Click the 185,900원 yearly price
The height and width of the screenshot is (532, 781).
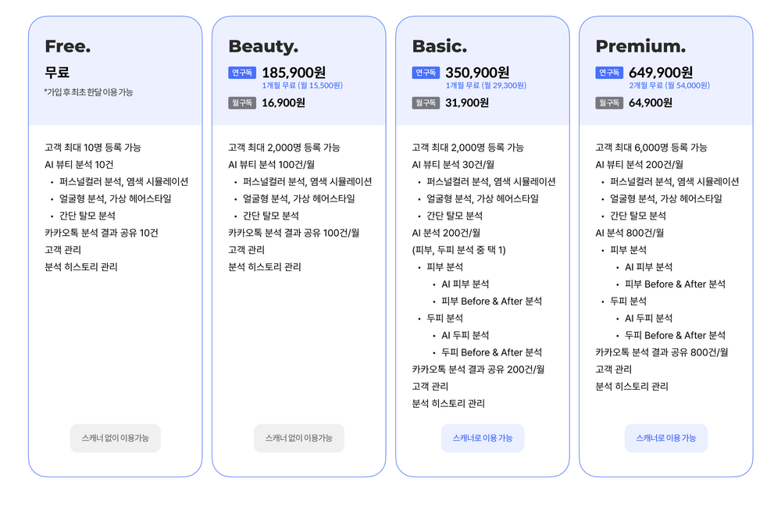click(x=294, y=73)
